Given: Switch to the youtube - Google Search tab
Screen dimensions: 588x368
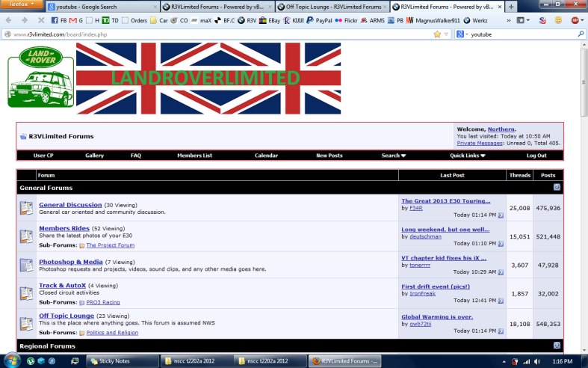Looking at the screenshot, I should pyautogui.click(x=102, y=7).
